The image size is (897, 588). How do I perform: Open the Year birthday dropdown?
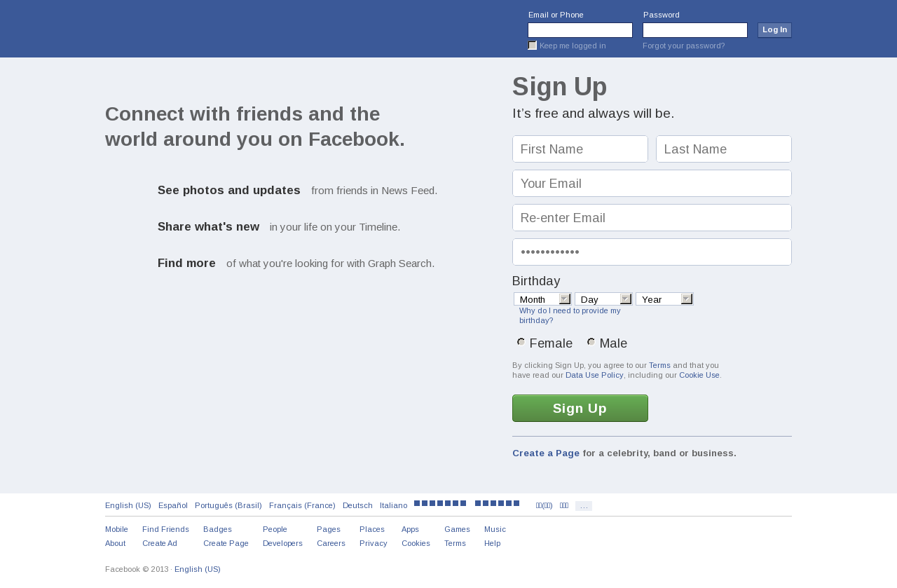point(664,299)
